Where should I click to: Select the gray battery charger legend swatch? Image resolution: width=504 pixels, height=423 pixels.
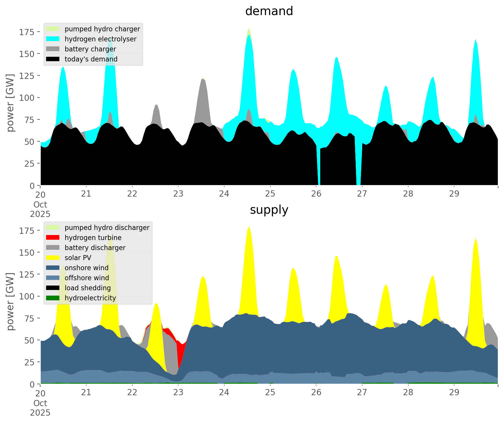[x=53, y=49]
